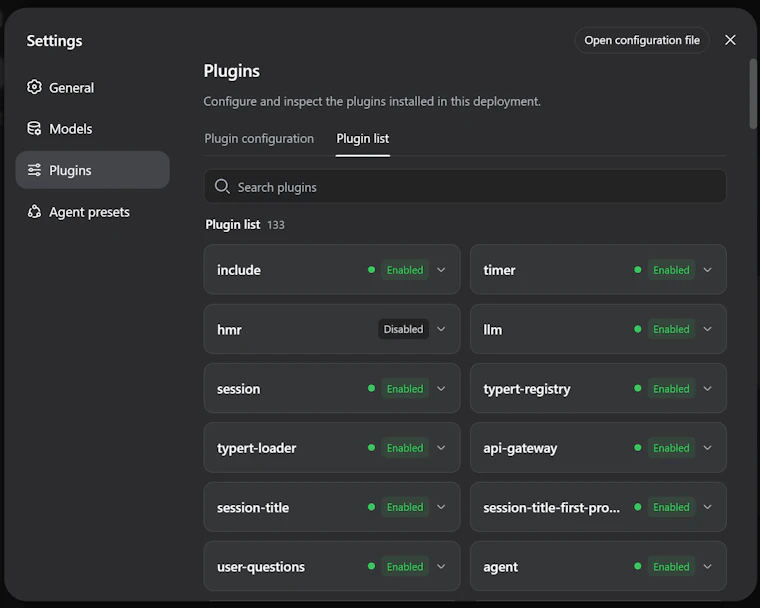Toggle the typert-registry Enabled badge
The height and width of the screenshot is (608, 760).
point(671,389)
